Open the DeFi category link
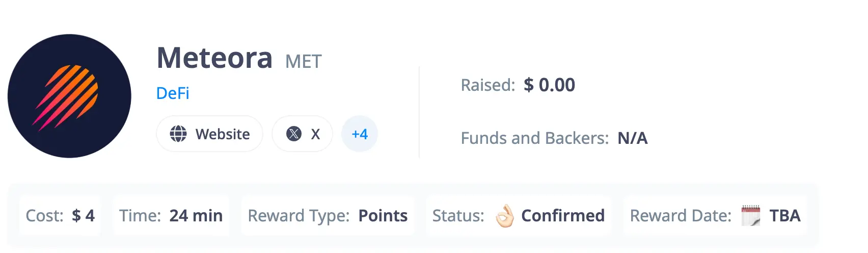This screenshot has width=868, height=253. pyautogui.click(x=173, y=93)
